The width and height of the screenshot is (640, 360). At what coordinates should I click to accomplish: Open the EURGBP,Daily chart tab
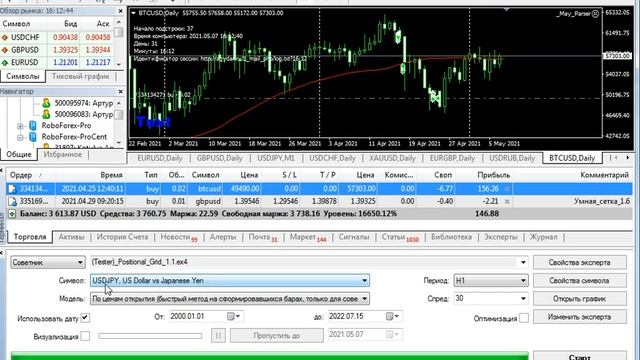(452, 158)
